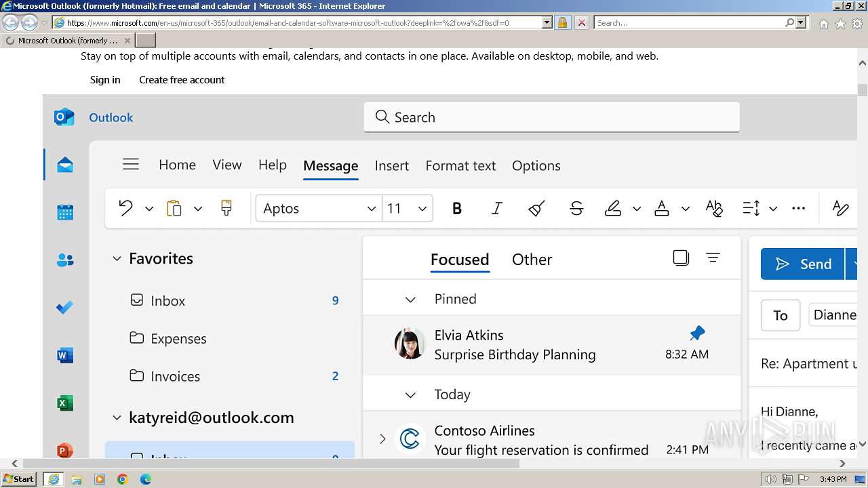
Task: Open more formatting options ellipsis
Action: [799, 208]
